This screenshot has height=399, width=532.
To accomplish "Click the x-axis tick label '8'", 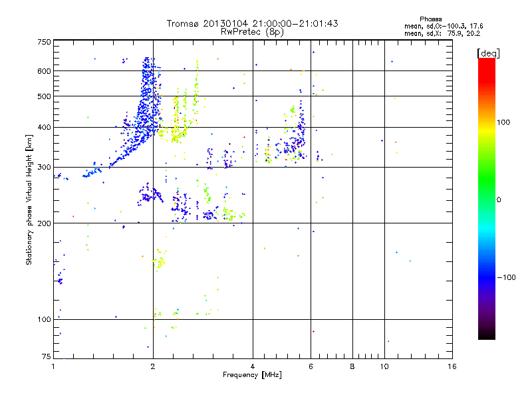I will [352, 366].
